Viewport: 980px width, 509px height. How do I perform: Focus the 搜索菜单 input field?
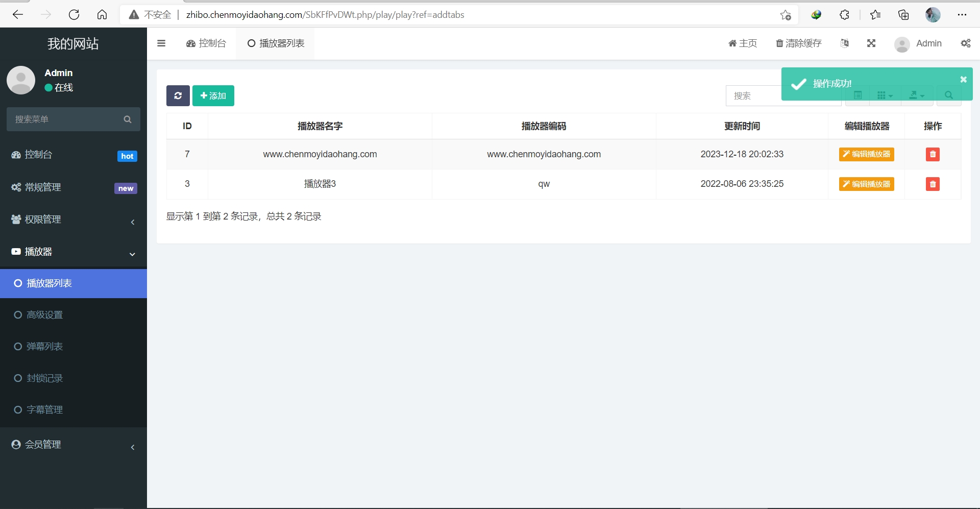[x=64, y=119]
